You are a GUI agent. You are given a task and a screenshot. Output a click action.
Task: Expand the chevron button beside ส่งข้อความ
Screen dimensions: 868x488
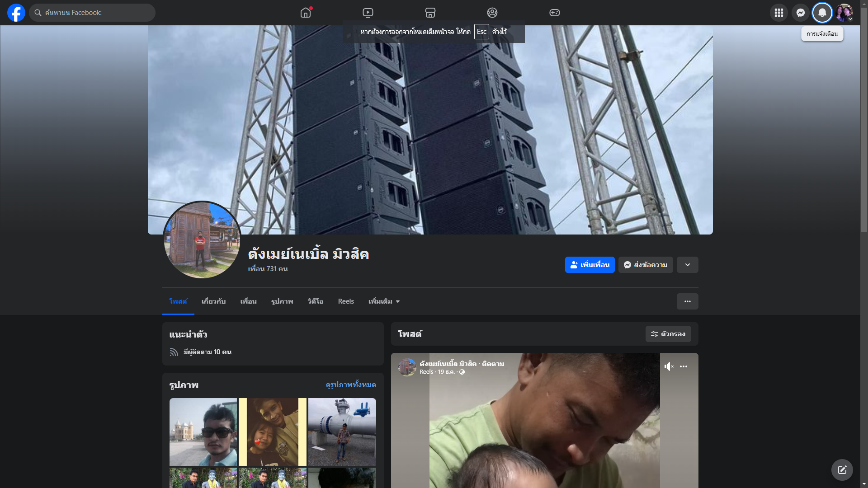[x=687, y=265]
